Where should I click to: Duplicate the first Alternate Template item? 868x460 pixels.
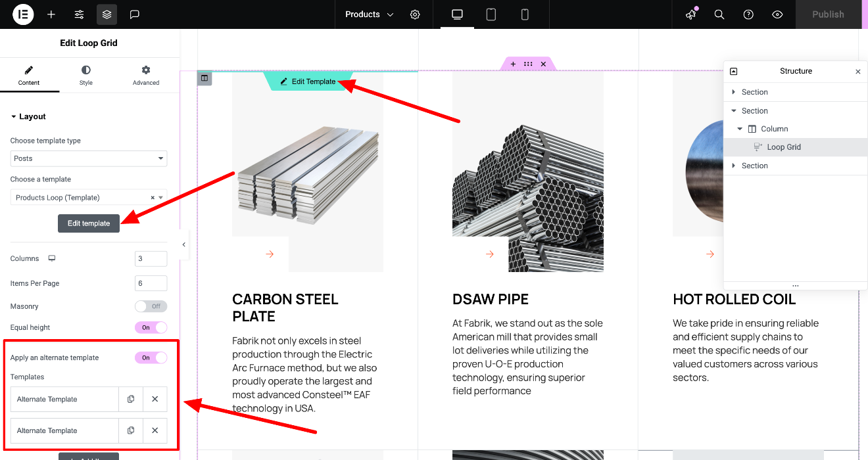131,399
